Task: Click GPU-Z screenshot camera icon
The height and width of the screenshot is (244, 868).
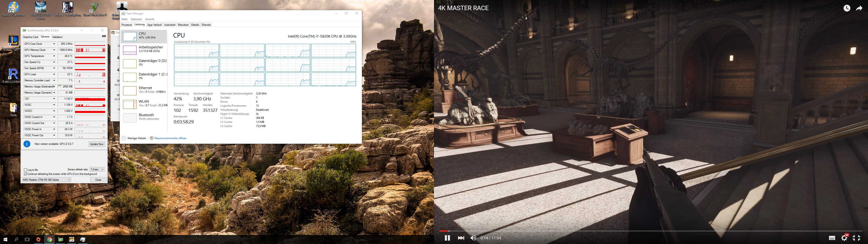Action: [104, 36]
